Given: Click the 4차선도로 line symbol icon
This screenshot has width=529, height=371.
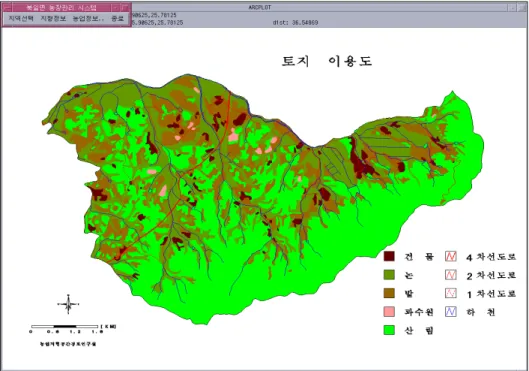Looking at the screenshot, I should point(451,257).
